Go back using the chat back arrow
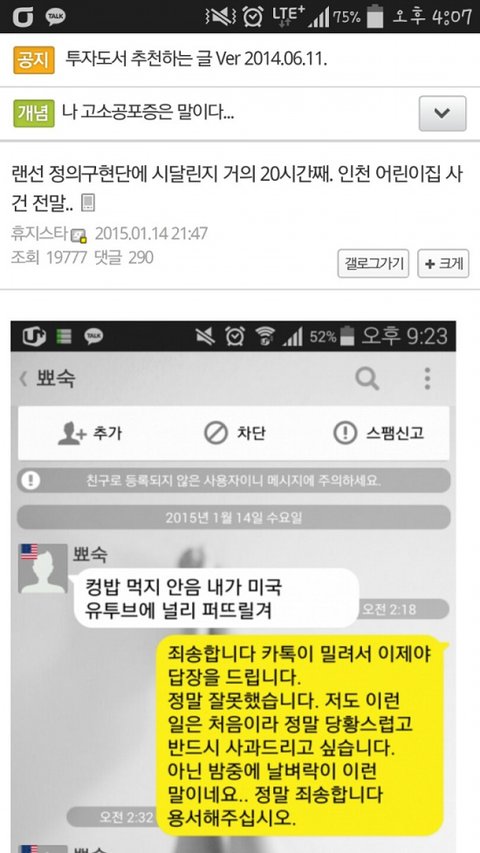480x853 pixels. point(23,379)
